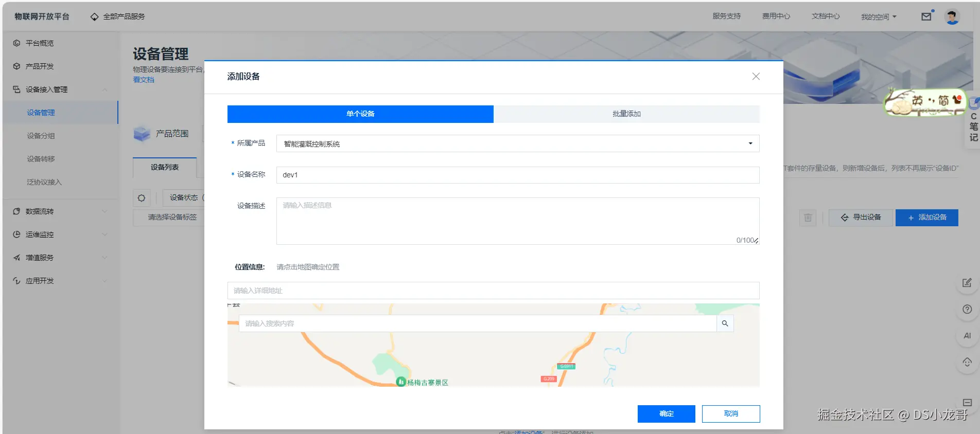Click the 导出设备 button
The height and width of the screenshot is (434, 980).
861,218
